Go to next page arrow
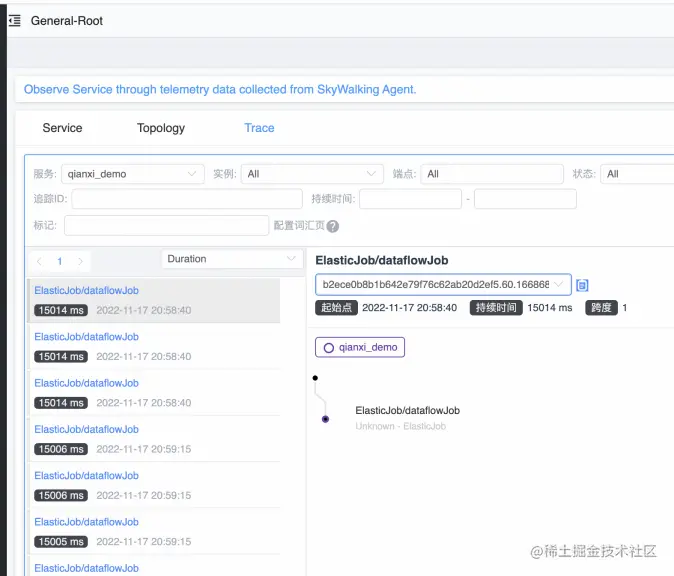 pos(80,261)
